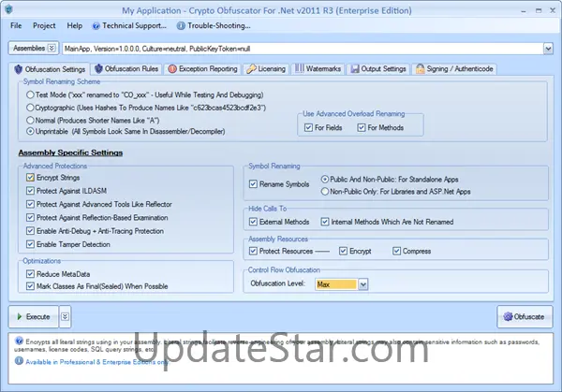The height and width of the screenshot is (392, 562).
Task: Click the Trouble-Shooting info icon
Action: [x=181, y=26]
